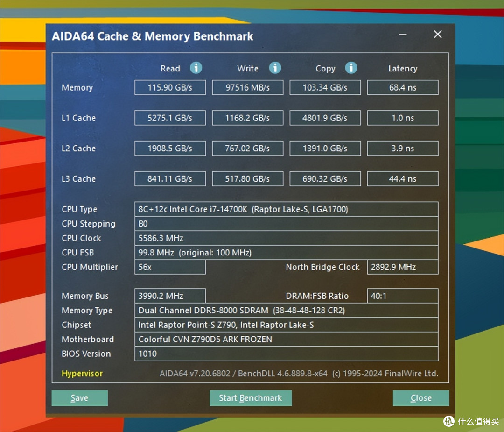The width and height of the screenshot is (504, 432).
Task: Click the Memory row label
Action: pyautogui.click(x=77, y=87)
